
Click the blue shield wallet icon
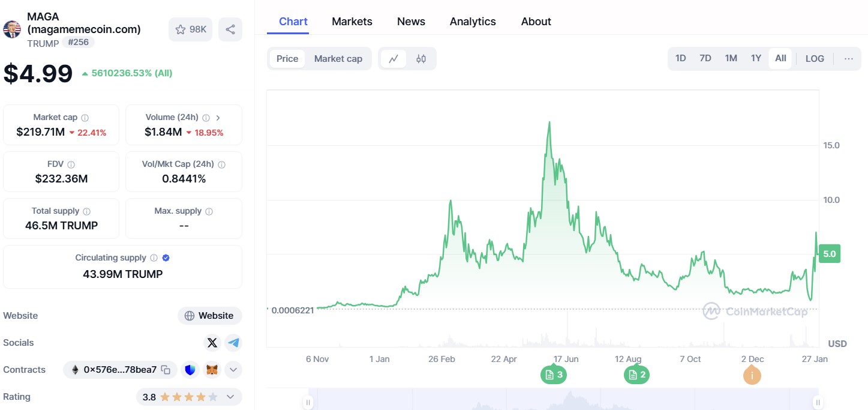click(x=190, y=370)
